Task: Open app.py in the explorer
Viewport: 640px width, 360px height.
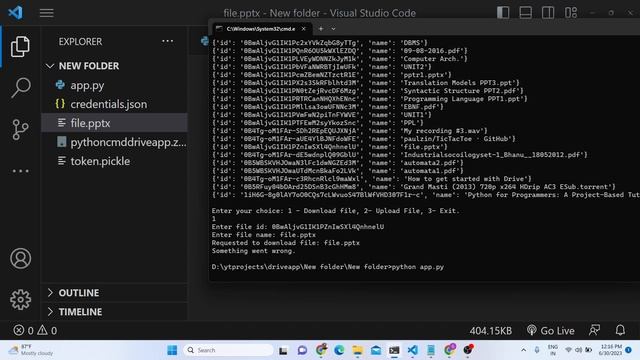Action: [115, 85]
